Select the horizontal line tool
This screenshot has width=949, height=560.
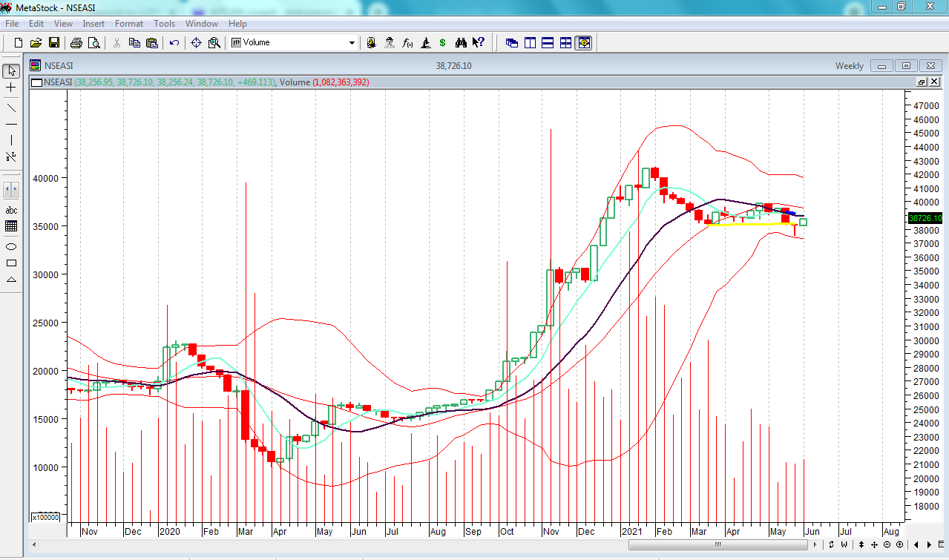click(x=11, y=124)
